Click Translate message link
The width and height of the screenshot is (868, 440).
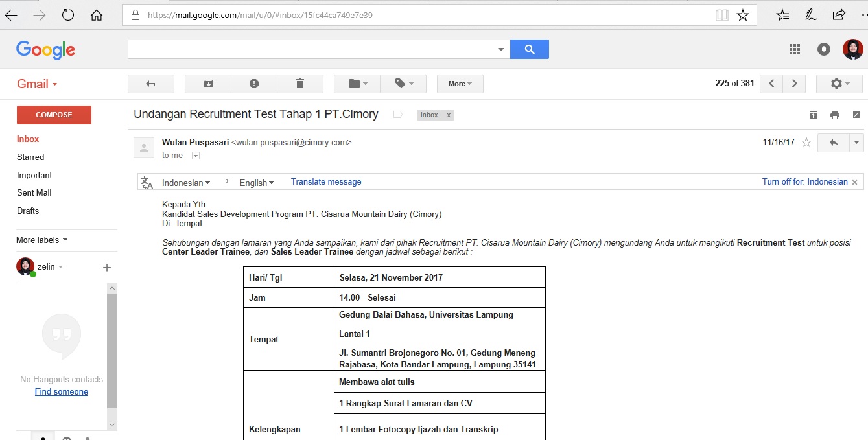point(326,182)
